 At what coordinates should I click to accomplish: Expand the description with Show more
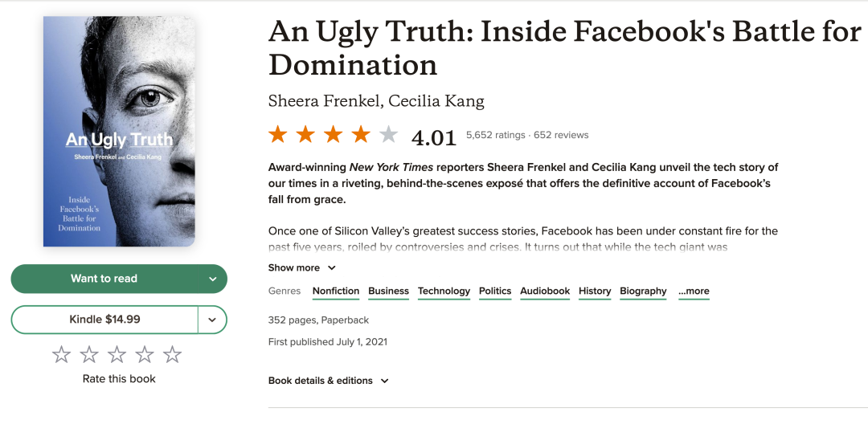[x=301, y=267]
